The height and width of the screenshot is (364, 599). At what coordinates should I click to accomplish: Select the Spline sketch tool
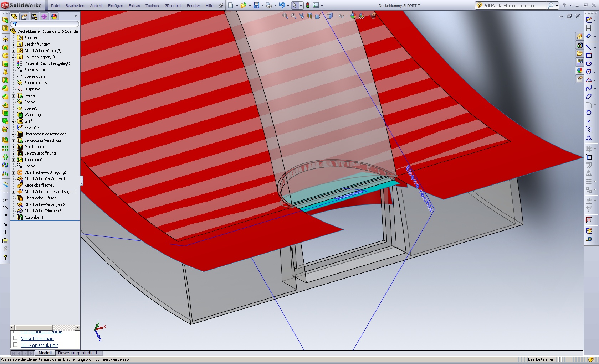pos(589,88)
